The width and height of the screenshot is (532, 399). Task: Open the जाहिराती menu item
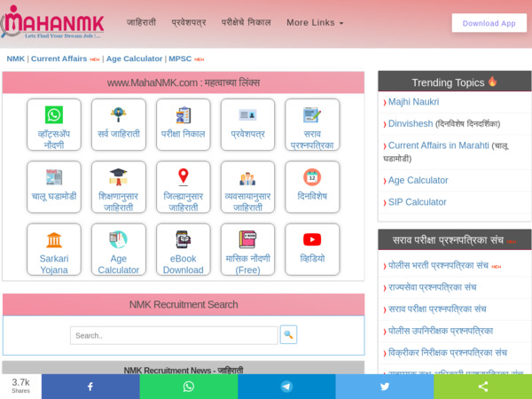coord(141,22)
